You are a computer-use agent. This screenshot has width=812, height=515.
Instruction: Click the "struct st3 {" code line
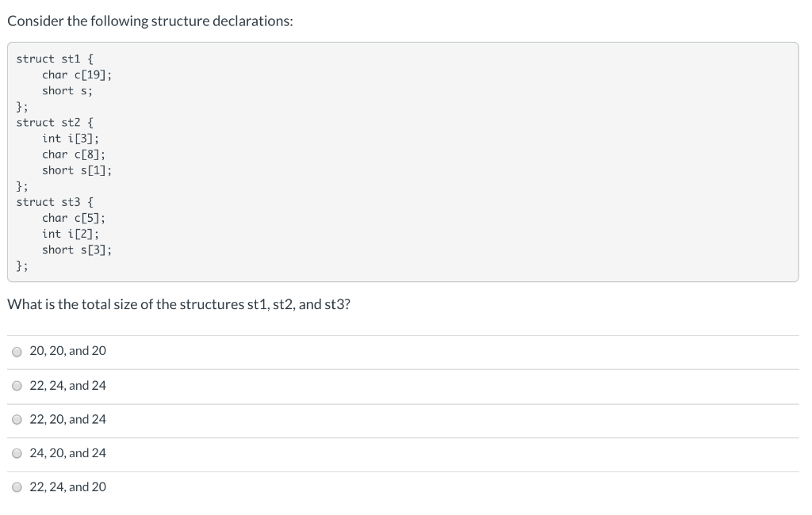(55, 202)
